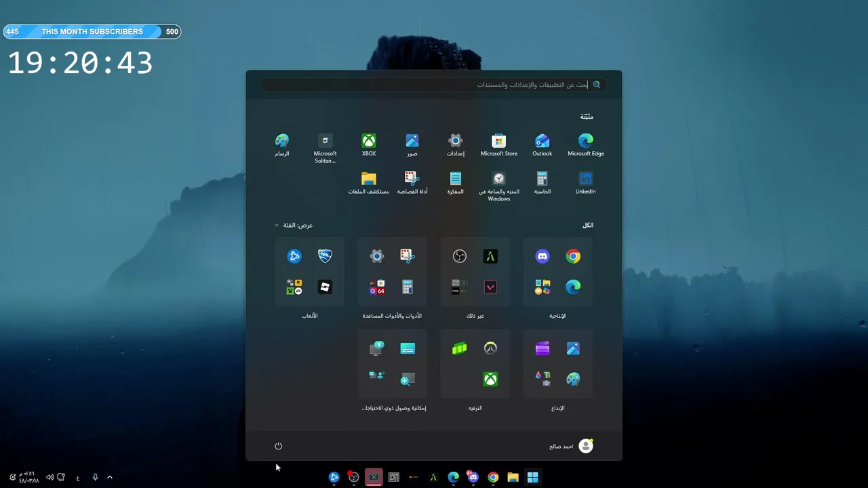Open the احمد صالح user account menu
Image resolution: width=868 pixels, height=488 pixels.
pos(572,446)
